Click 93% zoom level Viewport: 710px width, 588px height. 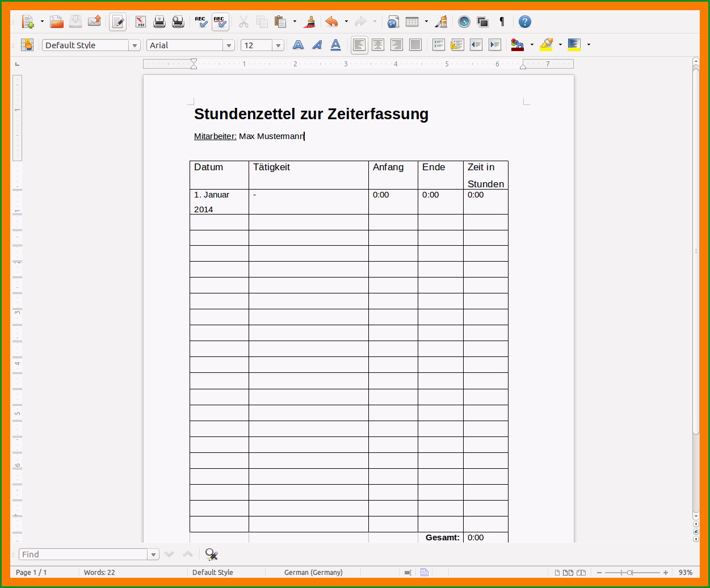click(685, 572)
